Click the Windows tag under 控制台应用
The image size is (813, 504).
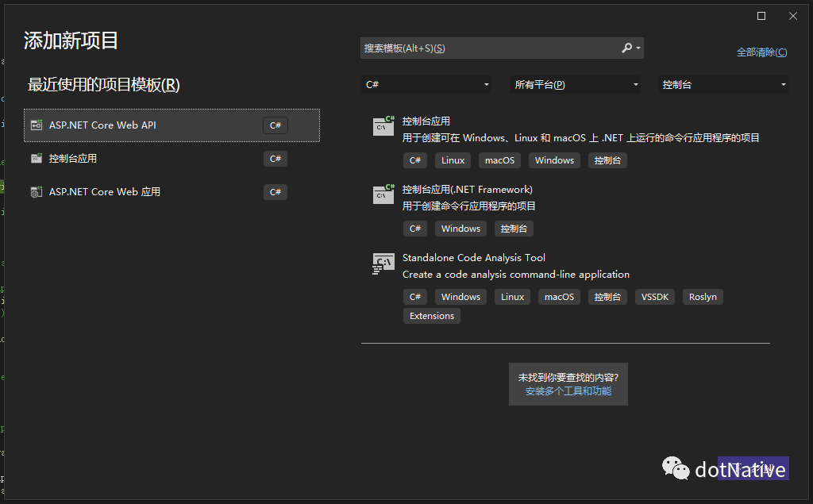(x=554, y=160)
